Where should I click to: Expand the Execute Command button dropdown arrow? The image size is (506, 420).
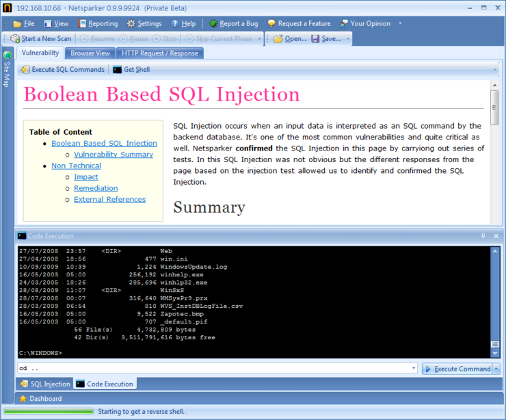click(496, 369)
